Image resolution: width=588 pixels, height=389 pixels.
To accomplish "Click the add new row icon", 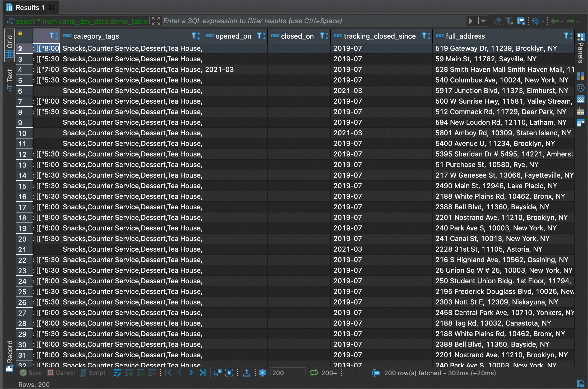I will pos(129,373).
